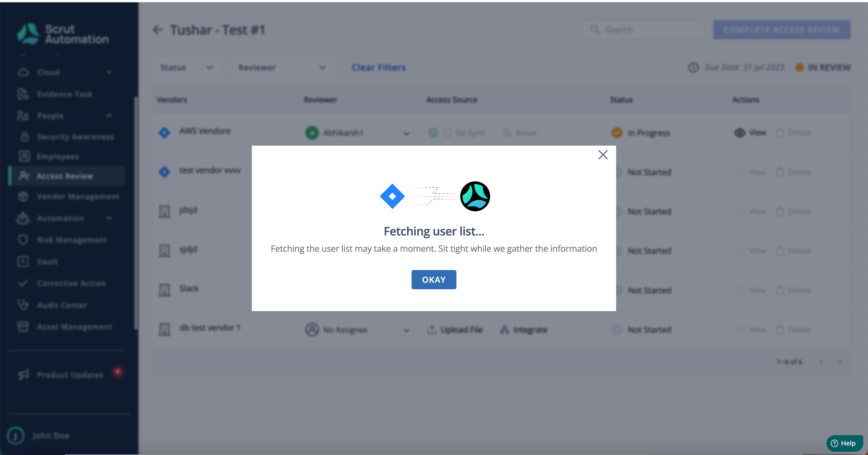Viewport: 868px width, 455px height.
Task: Click the OKAY button in the dialog
Action: point(434,279)
